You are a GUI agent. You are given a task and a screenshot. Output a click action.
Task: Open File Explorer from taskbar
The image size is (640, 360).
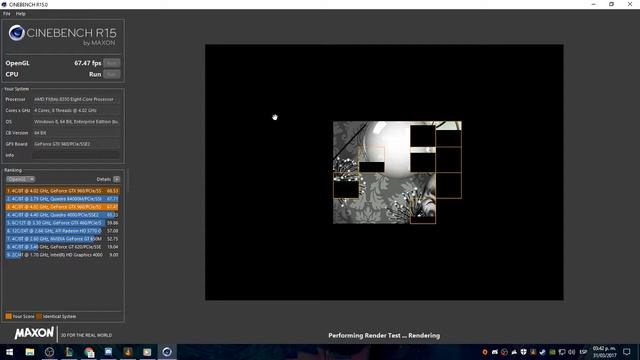point(30,352)
